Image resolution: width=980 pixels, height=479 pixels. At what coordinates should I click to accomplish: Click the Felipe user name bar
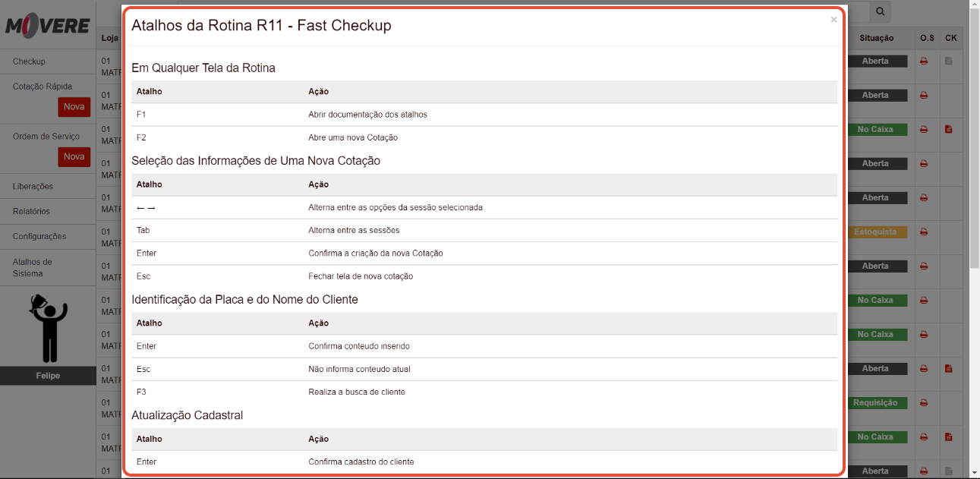48,376
